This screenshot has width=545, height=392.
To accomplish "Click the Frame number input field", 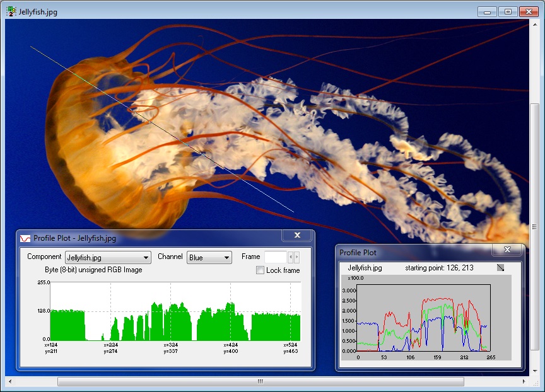I will coord(275,257).
